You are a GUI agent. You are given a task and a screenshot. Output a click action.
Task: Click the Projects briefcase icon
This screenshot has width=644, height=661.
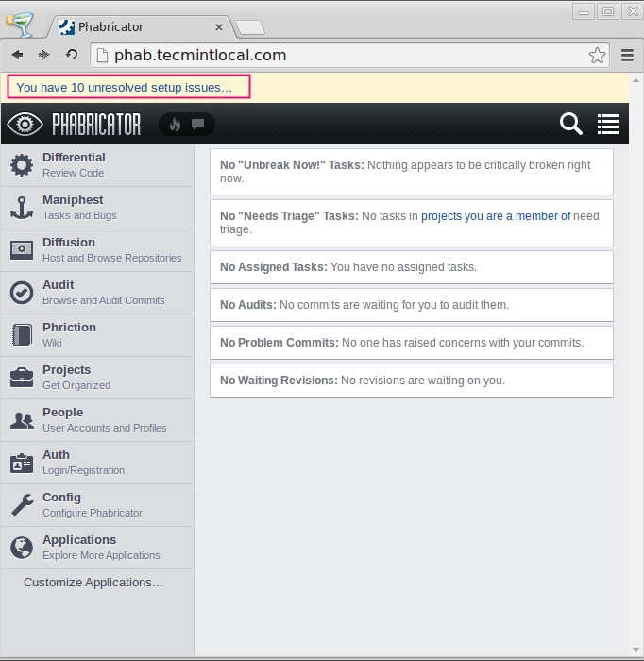tap(22, 378)
